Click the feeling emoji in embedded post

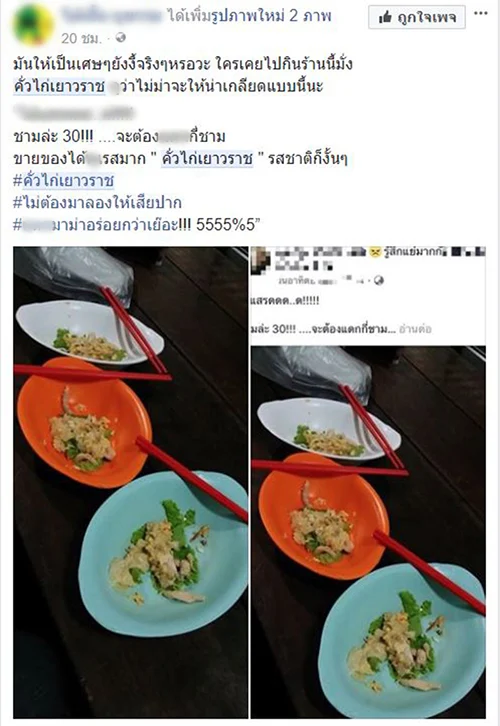coord(375,252)
